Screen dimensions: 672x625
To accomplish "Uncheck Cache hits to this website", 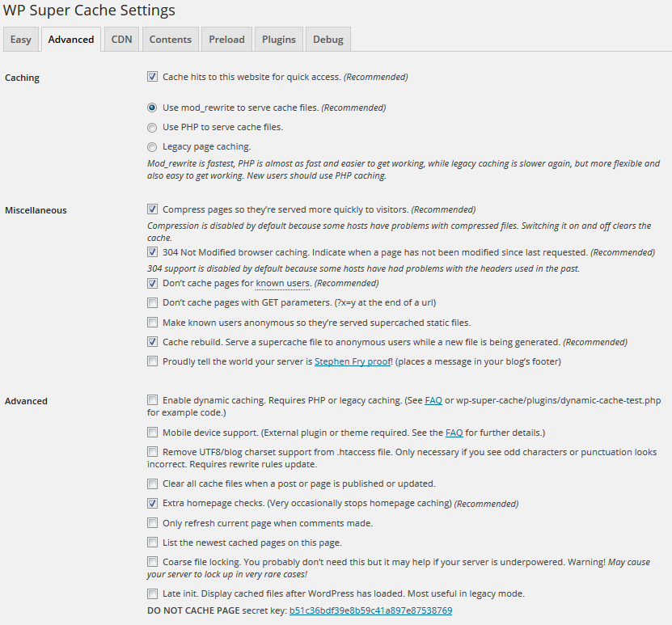I will click(152, 77).
